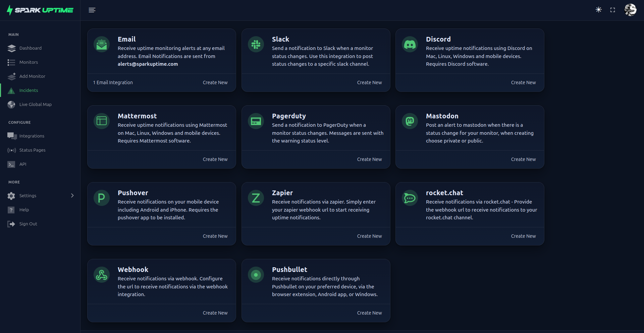Image resolution: width=644 pixels, height=333 pixels.
Task: Open Live Global Map
Action: pyautogui.click(x=36, y=105)
